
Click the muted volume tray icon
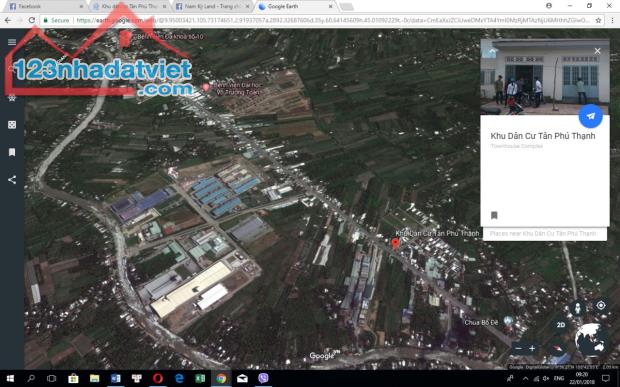[x=546, y=378]
